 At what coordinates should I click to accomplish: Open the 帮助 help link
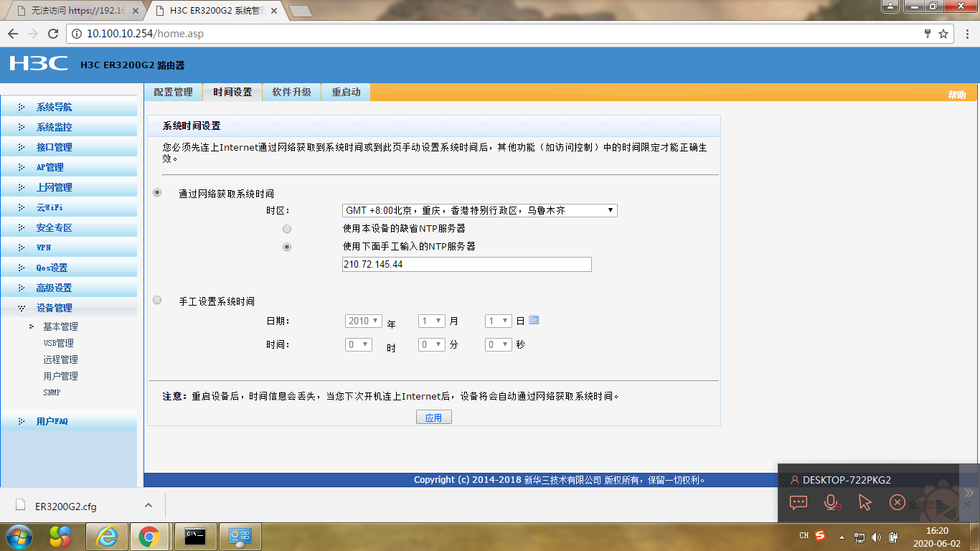[957, 95]
